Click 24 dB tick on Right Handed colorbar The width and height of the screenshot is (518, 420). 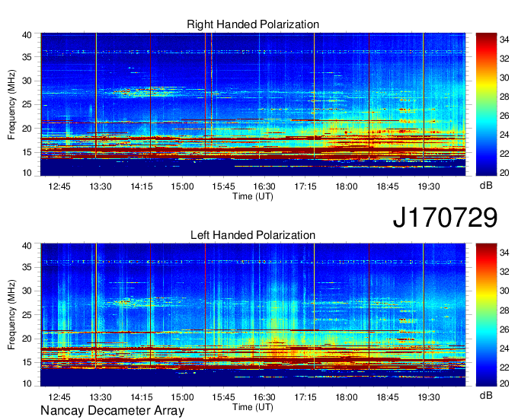click(504, 135)
